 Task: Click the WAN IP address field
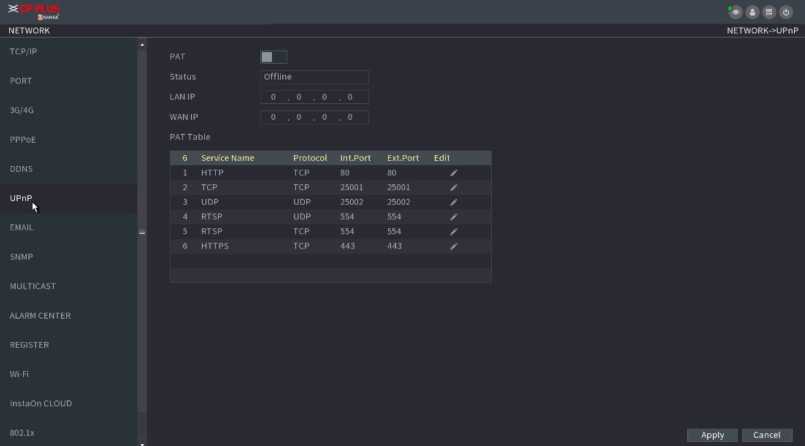314,117
